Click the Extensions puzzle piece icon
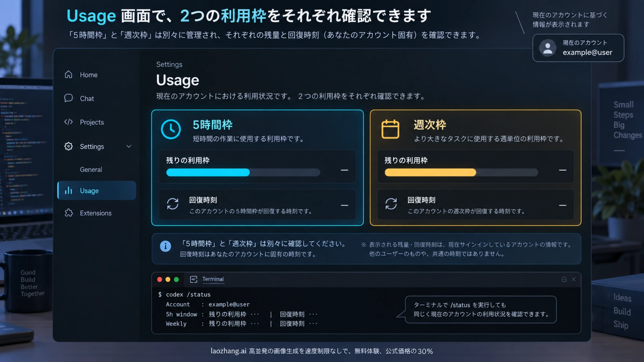The image size is (644, 362). [69, 213]
